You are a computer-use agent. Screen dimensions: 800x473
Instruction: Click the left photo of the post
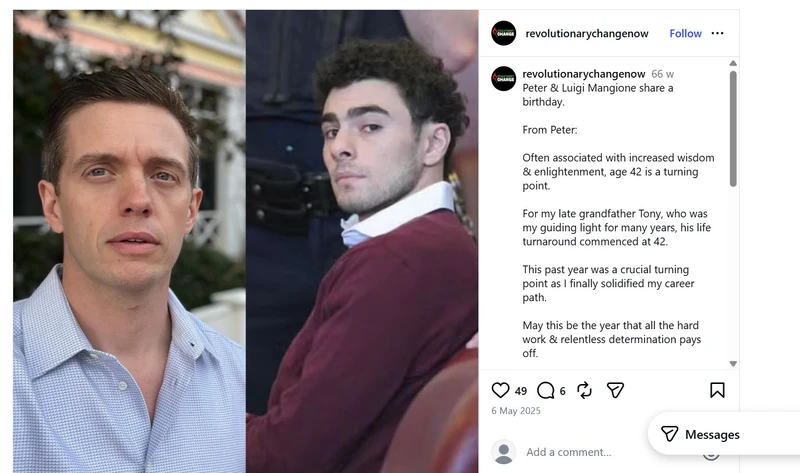pos(129,241)
